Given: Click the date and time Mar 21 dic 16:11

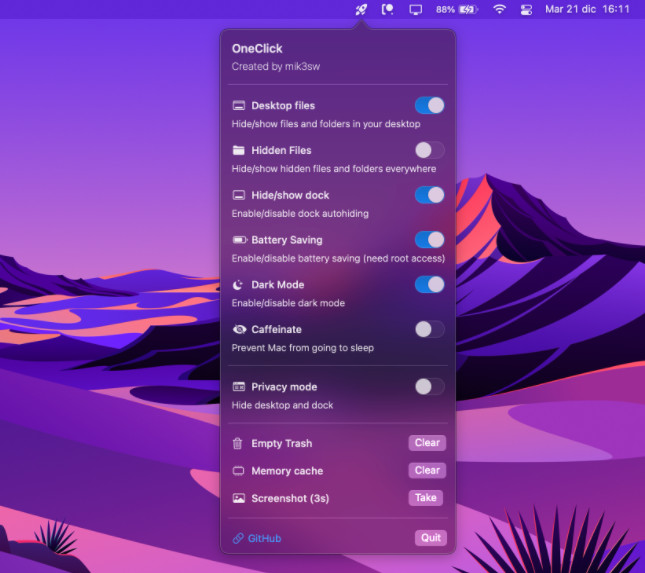Looking at the screenshot, I should tap(587, 9).
